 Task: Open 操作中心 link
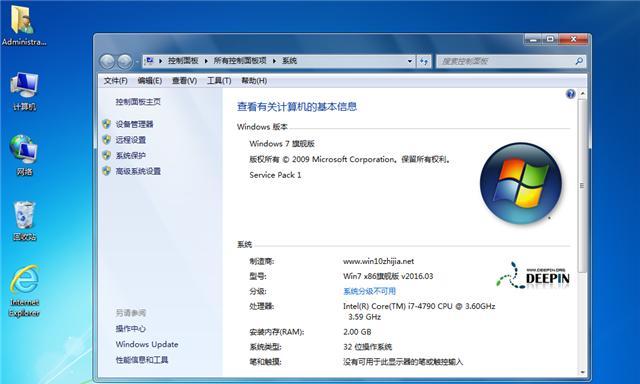point(131,329)
